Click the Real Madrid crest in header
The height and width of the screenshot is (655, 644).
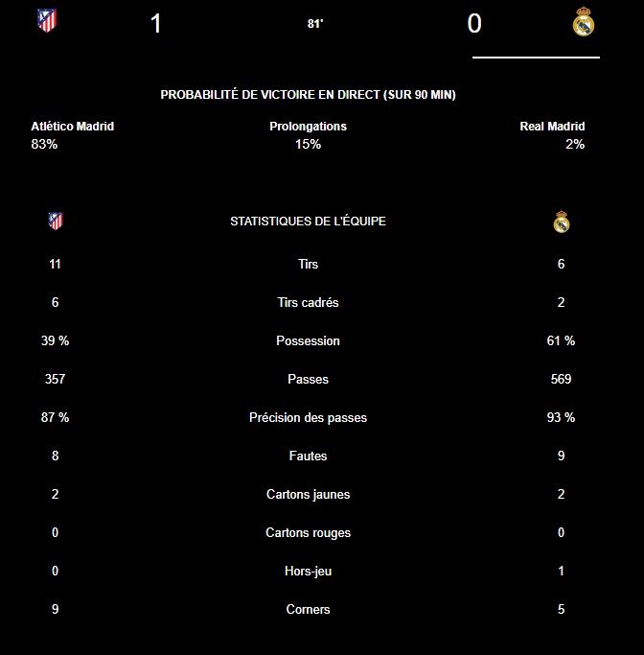click(583, 22)
